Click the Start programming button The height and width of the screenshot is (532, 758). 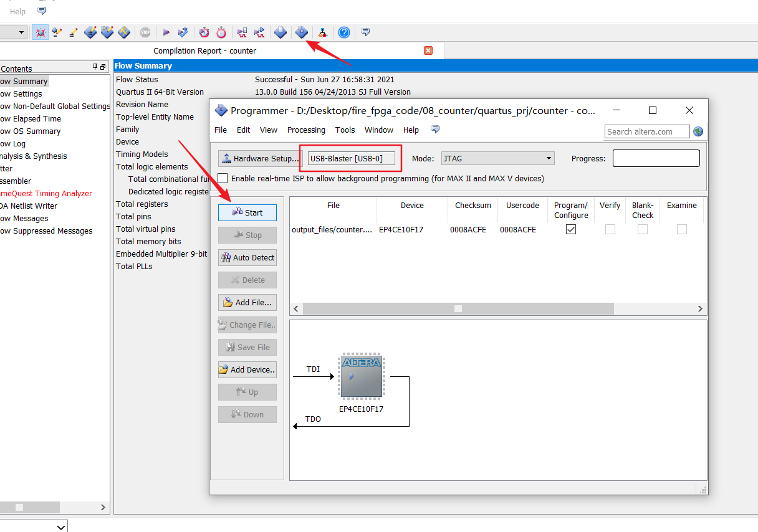point(247,212)
